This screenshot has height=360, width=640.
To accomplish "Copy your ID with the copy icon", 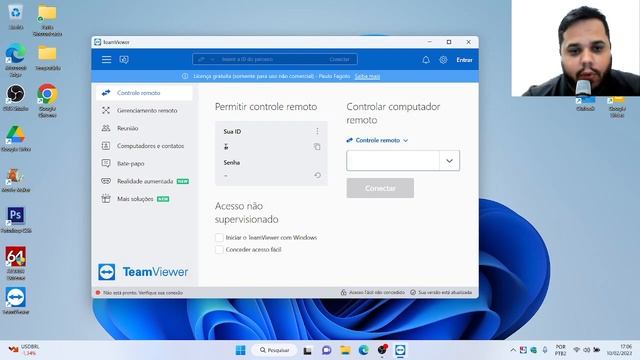I will (x=317, y=147).
